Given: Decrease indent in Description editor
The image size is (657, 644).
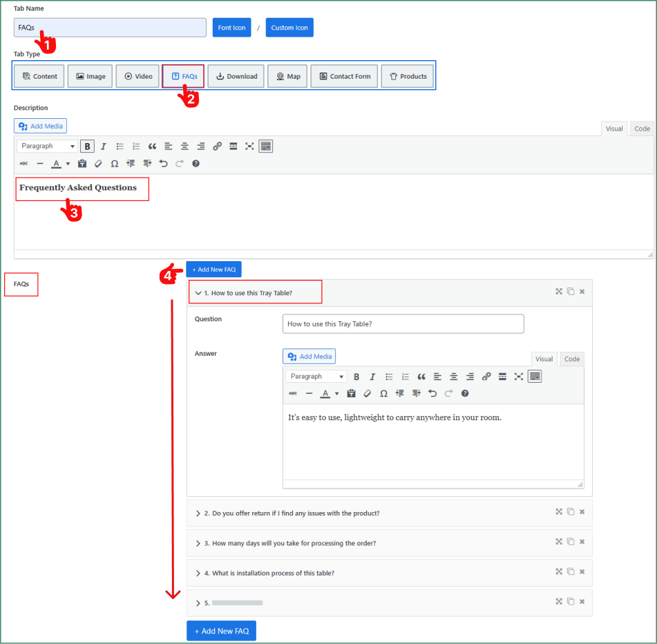Looking at the screenshot, I should (131, 163).
